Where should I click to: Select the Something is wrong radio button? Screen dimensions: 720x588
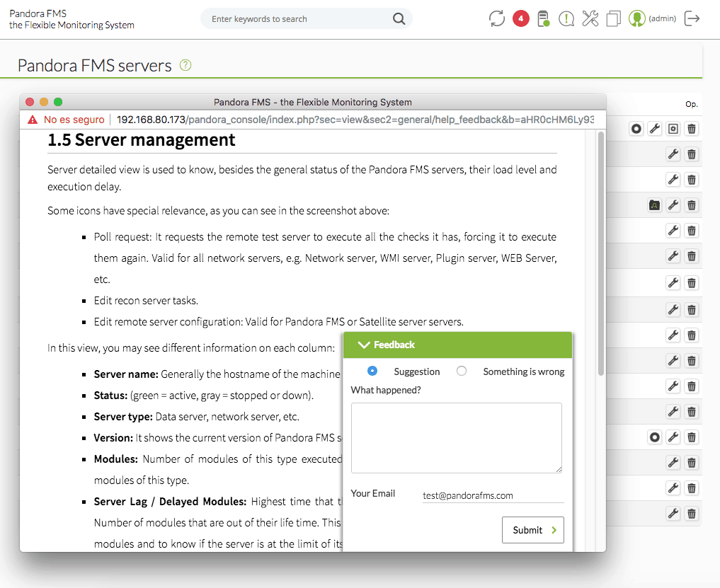point(462,371)
